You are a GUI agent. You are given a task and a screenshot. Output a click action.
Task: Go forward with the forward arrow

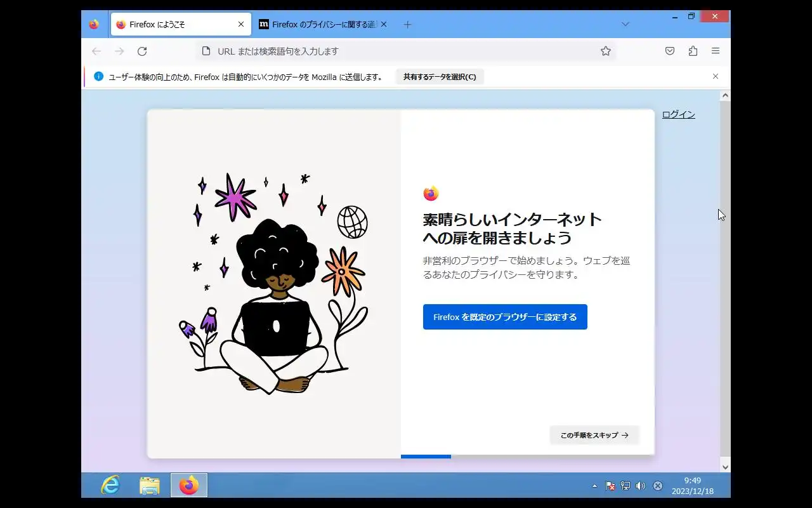(119, 51)
